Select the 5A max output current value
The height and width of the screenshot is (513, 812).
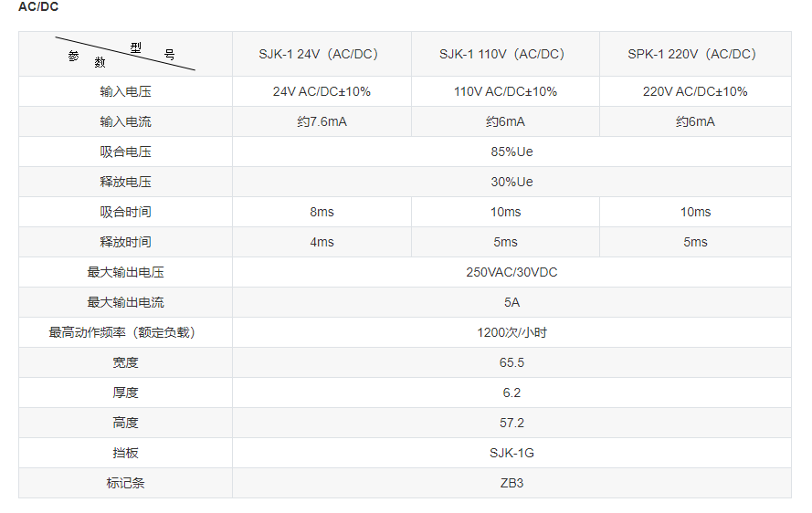pyautogui.click(x=511, y=302)
